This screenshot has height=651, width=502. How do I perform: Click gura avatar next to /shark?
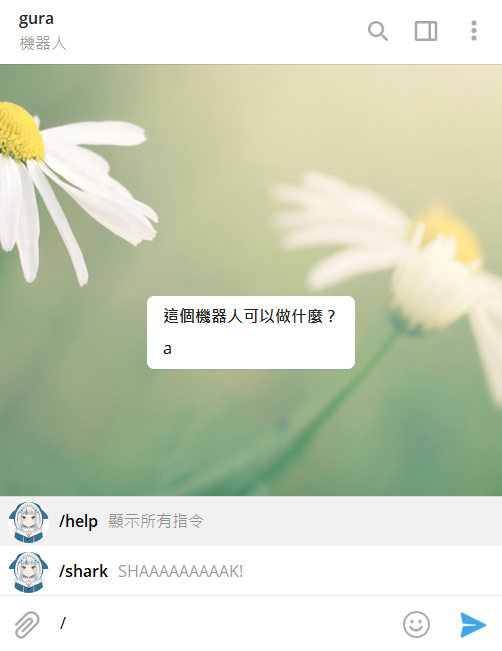(x=28, y=571)
